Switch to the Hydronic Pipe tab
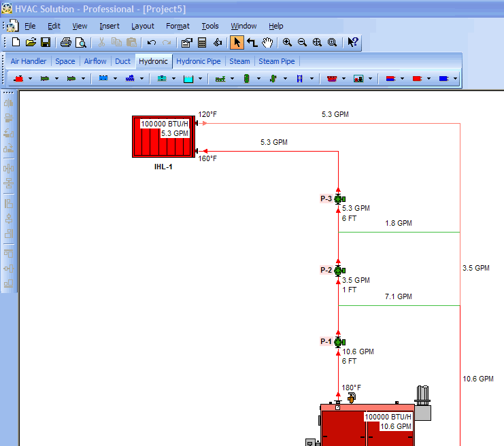This screenshot has height=446, width=504. coord(199,61)
